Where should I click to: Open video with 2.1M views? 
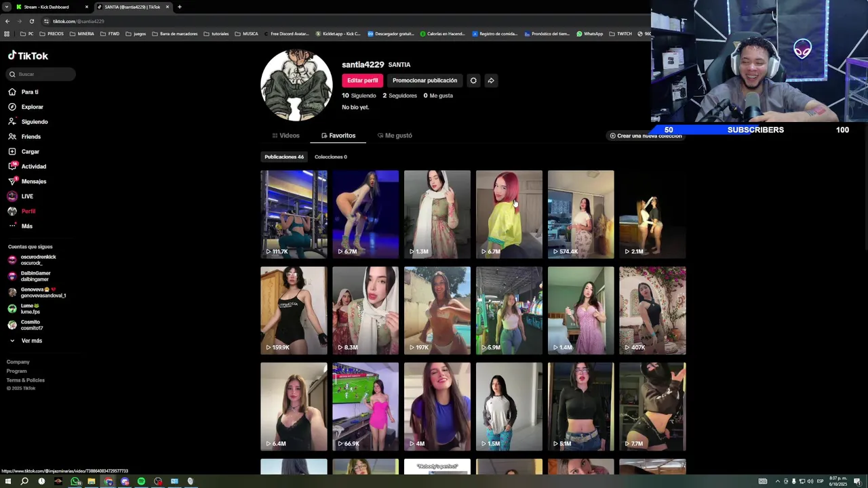pyautogui.click(x=652, y=214)
